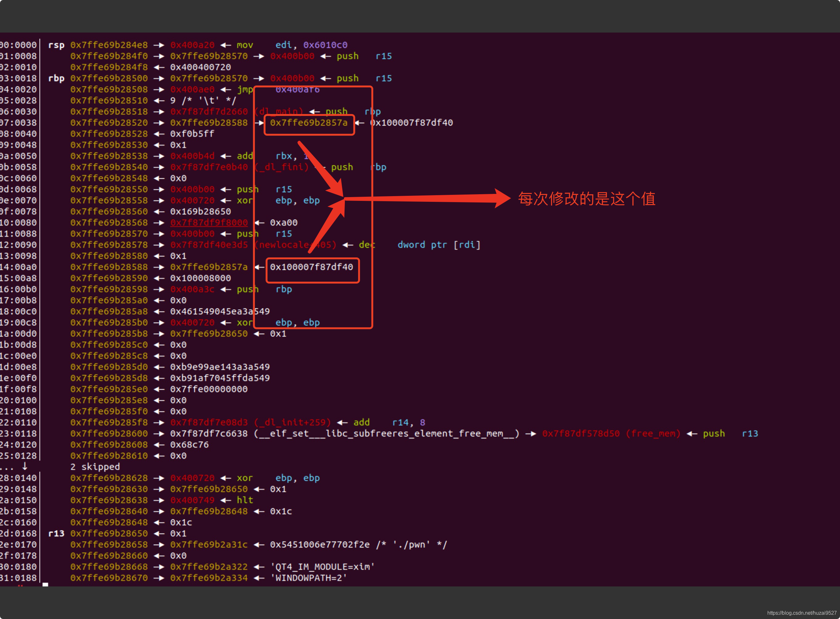Click address 0x400a3c before push rbp
The height and width of the screenshot is (619, 840).
pyautogui.click(x=192, y=289)
